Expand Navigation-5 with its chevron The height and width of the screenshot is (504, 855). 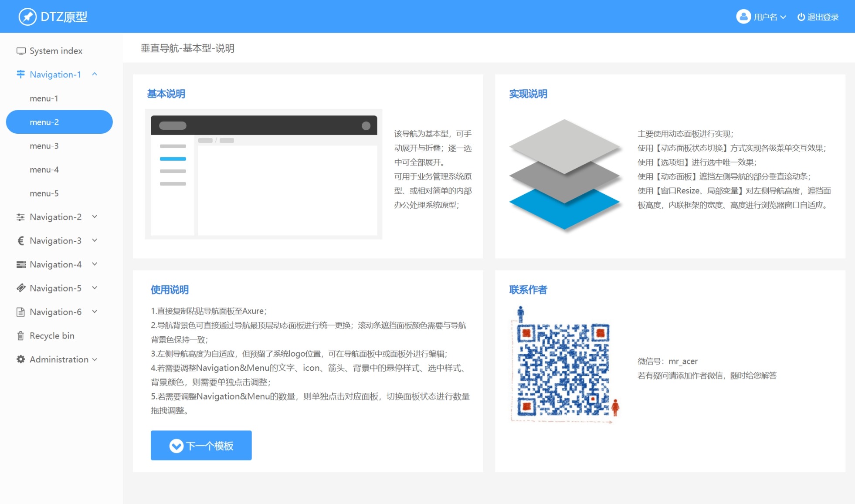[x=95, y=288]
